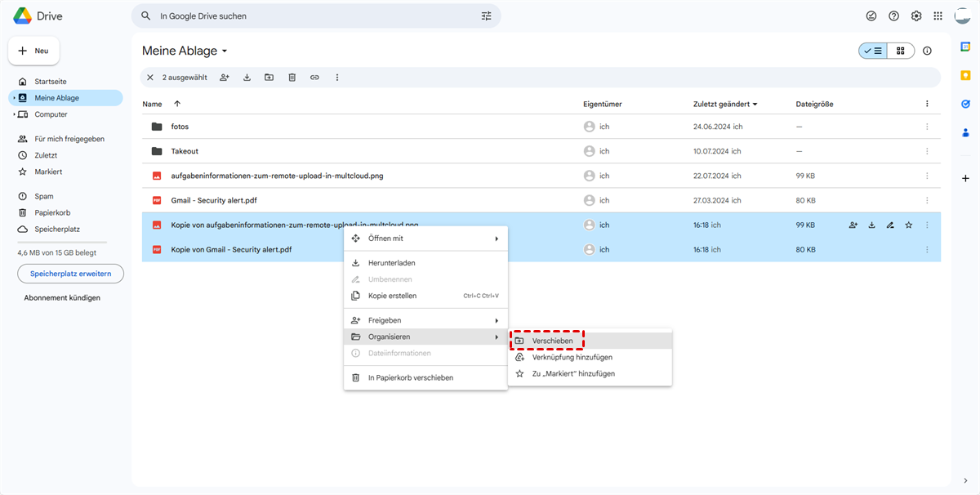The width and height of the screenshot is (980, 495).
Task: Expand the Computer tree in sidebar
Action: [x=14, y=114]
